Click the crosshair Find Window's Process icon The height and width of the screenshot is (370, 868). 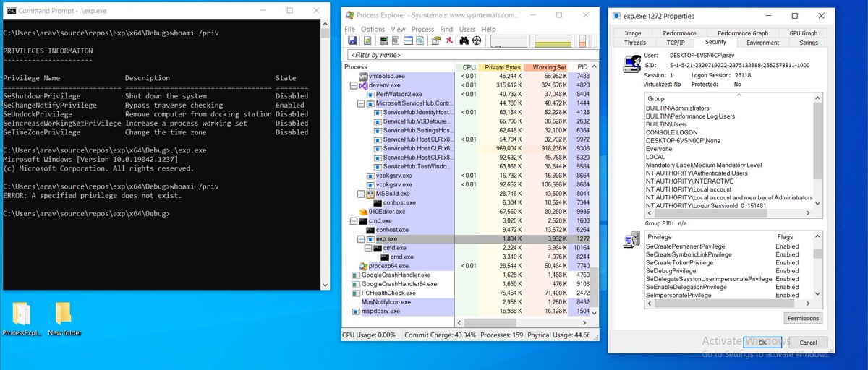point(477,40)
